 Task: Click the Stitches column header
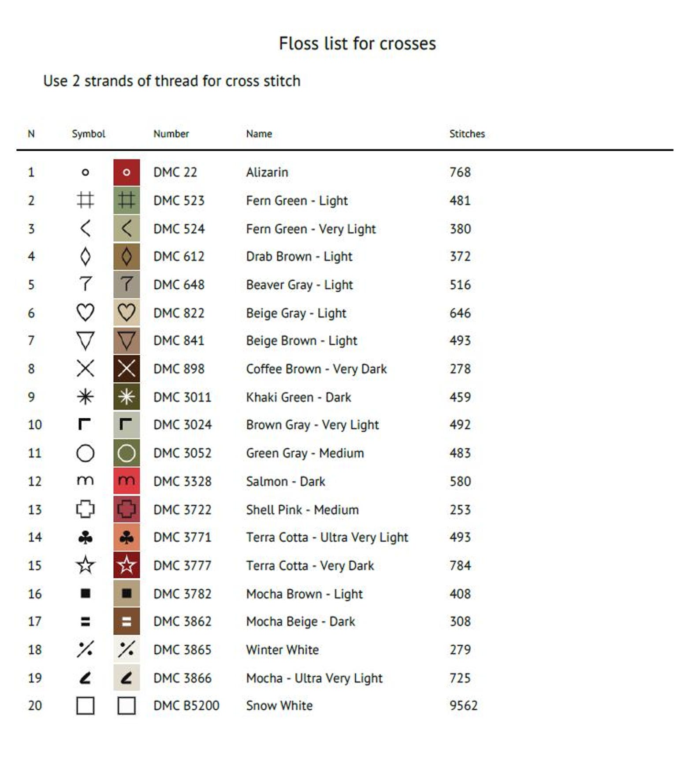[x=467, y=134]
